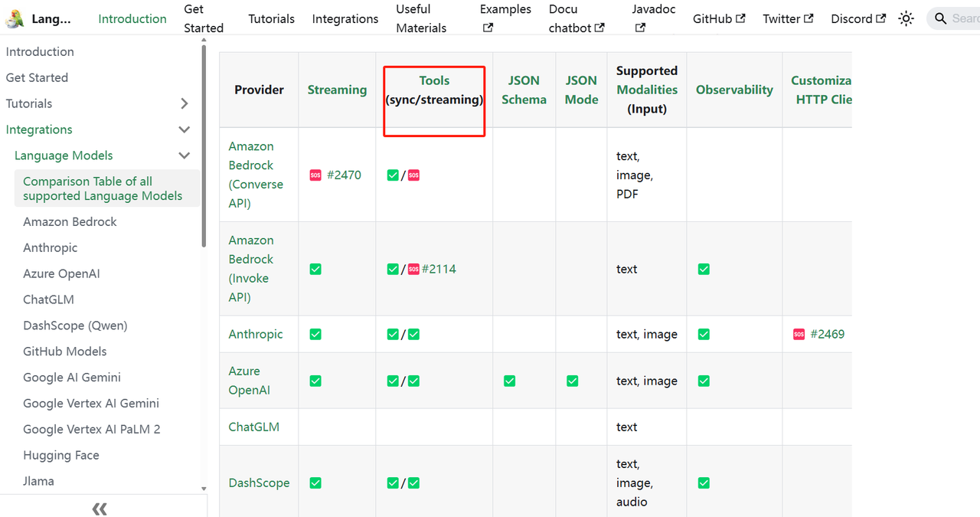This screenshot has width=980, height=517.
Task: Open the Javadoc external link
Action: (654, 18)
